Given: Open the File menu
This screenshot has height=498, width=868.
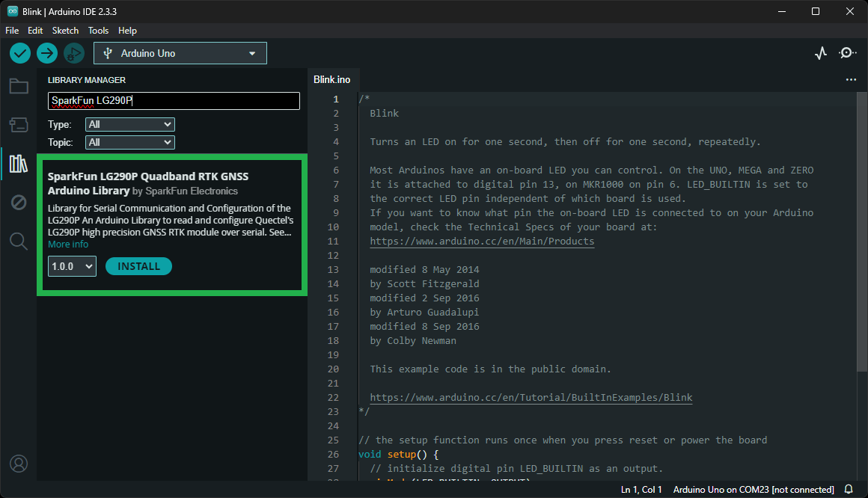Looking at the screenshot, I should coord(12,31).
